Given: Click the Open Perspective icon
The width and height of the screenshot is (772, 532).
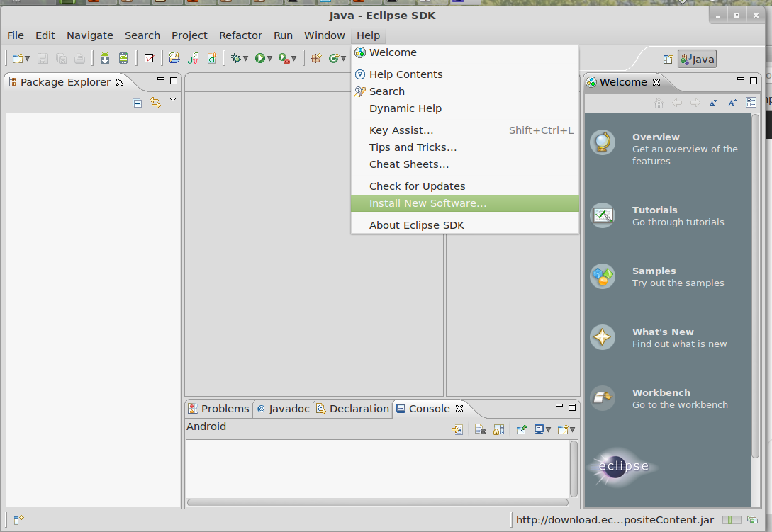Looking at the screenshot, I should [668, 60].
